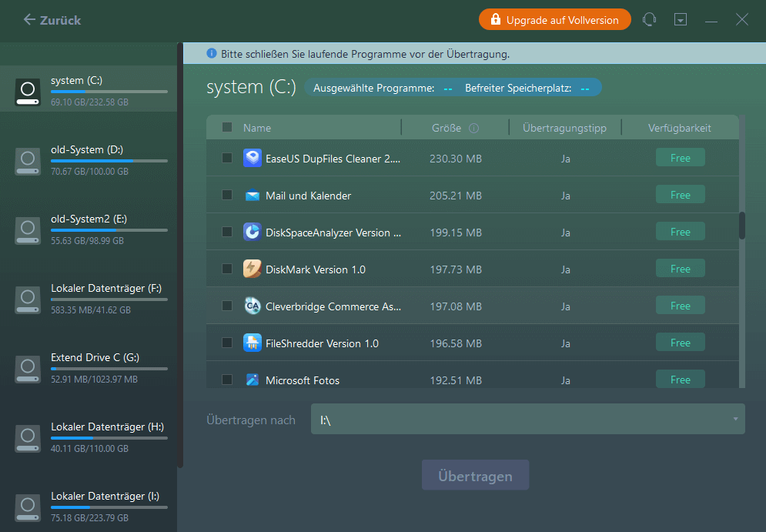Open the Übertragen nach drive dropdown
766x532 pixels.
point(527,419)
